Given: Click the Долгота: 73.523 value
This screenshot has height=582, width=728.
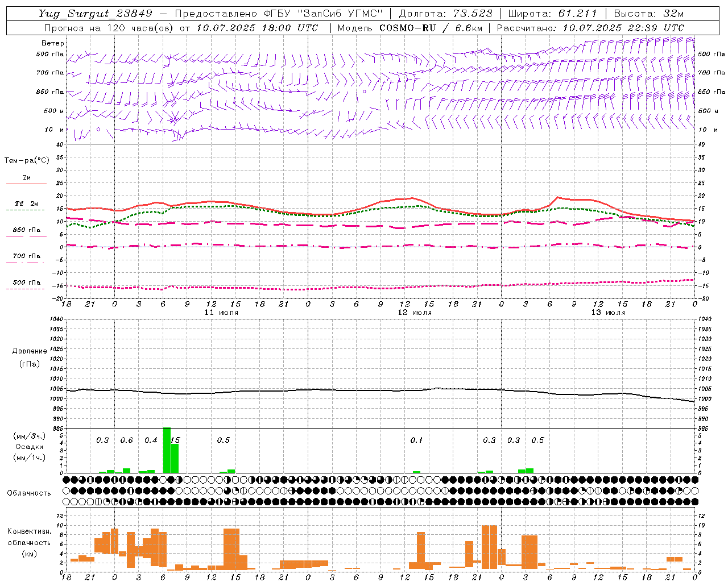Looking at the screenshot, I should point(445,14).
